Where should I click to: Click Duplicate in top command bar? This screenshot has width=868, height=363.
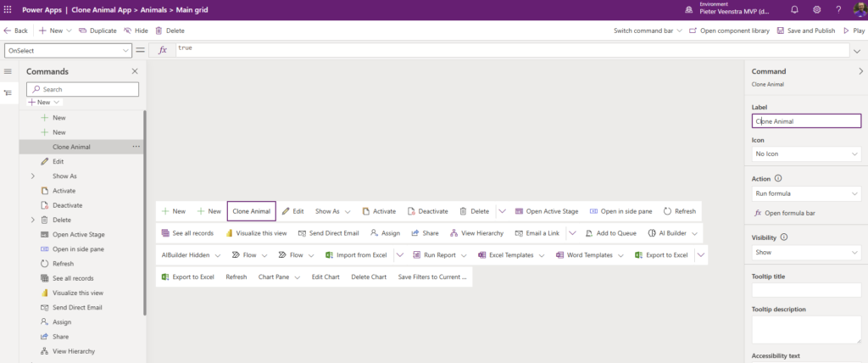(97, 31)
